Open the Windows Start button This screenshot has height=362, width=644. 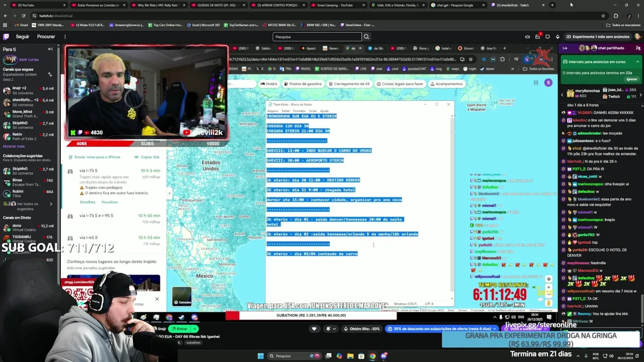(x=261, y=356)
